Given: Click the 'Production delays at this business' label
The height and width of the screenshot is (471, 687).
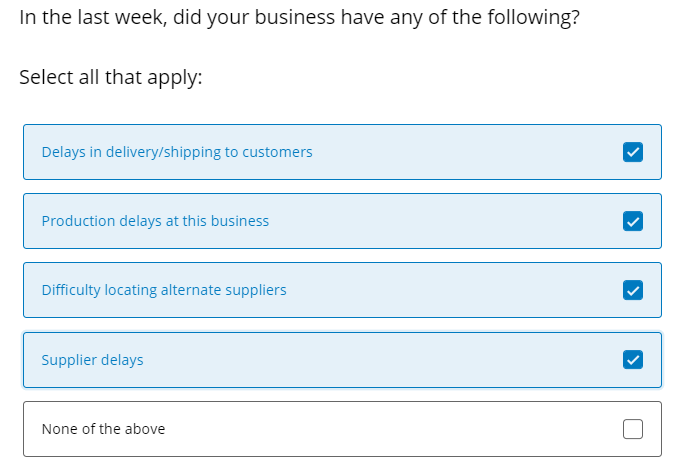Looking at the screenshot, I should (155, 221).
